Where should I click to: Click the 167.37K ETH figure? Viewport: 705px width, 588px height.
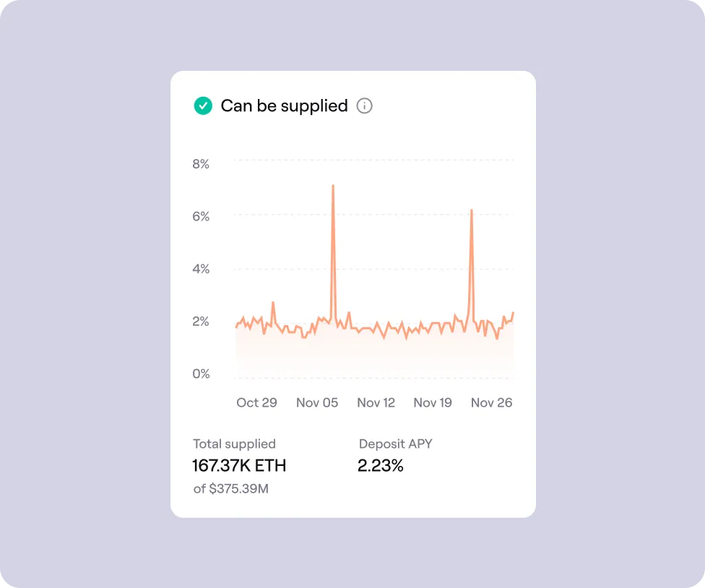[x=238, y=465]
